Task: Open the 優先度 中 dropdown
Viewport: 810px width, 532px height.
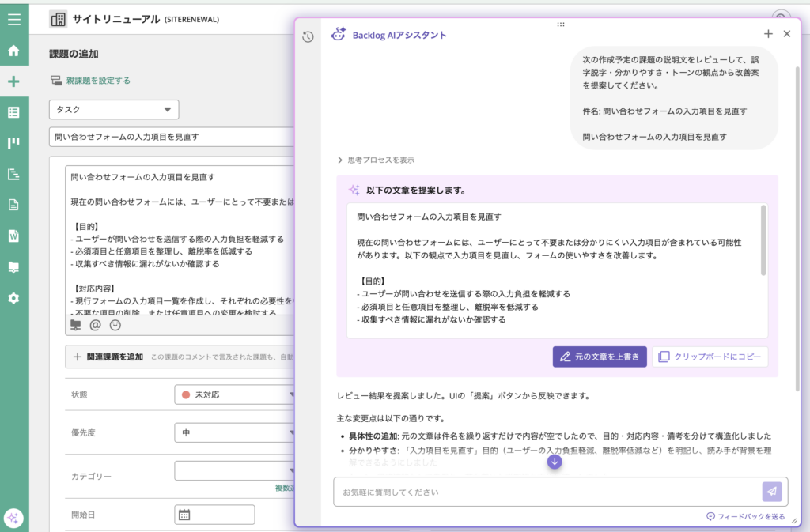Action: point(234,433)
